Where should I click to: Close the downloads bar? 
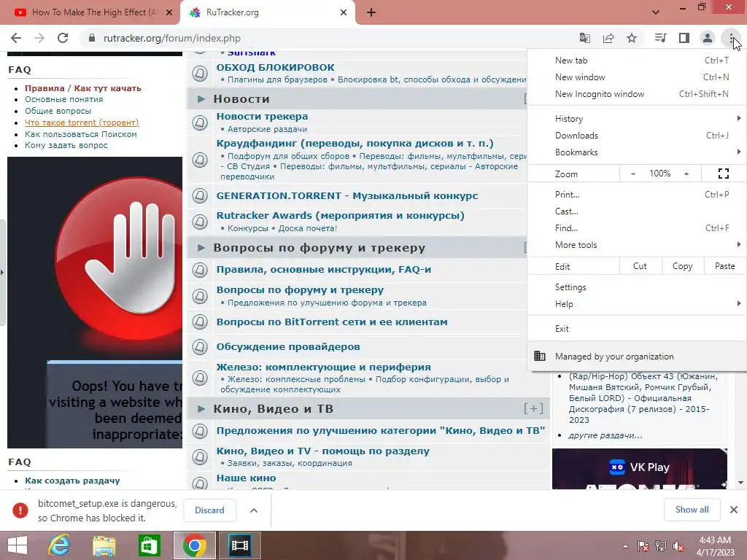(734, 510)
